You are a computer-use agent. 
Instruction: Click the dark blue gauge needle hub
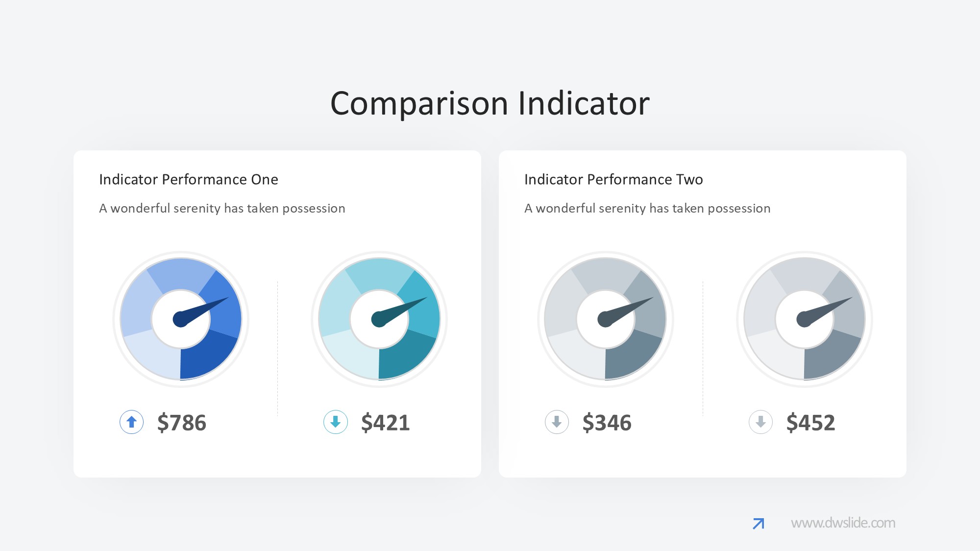(x=181, y=319)
